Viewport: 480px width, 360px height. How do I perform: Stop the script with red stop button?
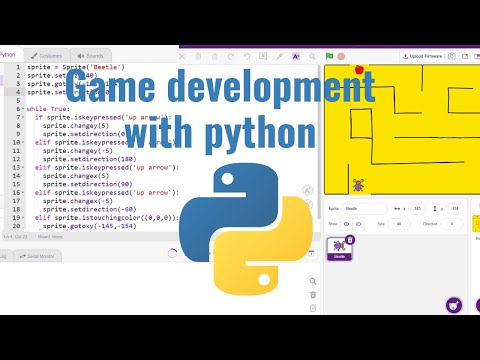pos(341,56)
